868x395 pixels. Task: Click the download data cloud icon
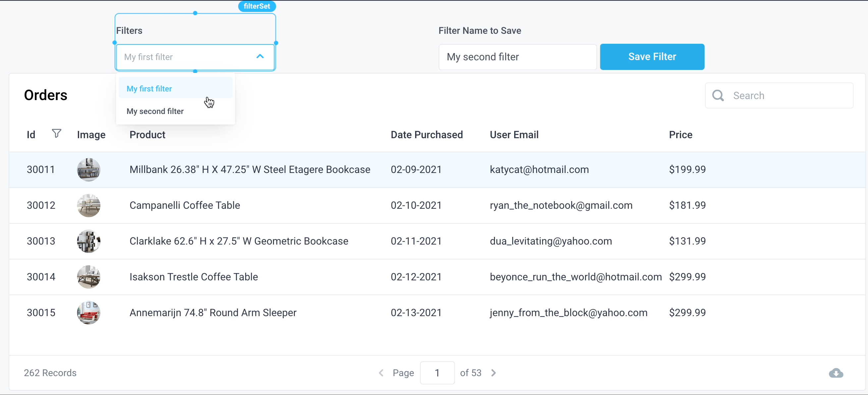[836, 373]
